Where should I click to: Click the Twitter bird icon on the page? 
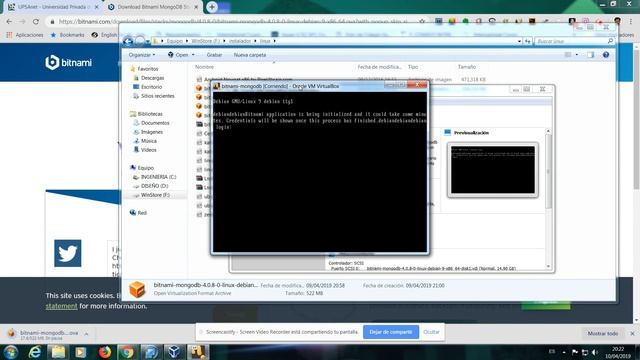68,253
